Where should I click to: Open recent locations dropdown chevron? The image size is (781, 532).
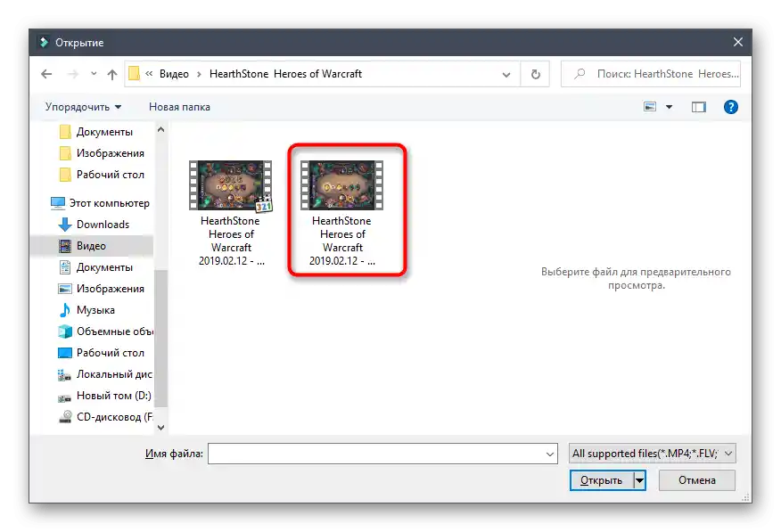(94, 74)
